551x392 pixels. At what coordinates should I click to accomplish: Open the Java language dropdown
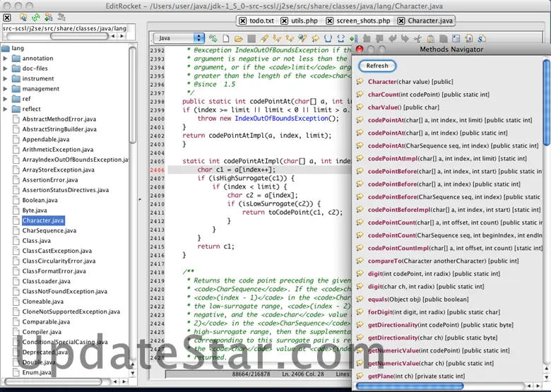(179, 38)
